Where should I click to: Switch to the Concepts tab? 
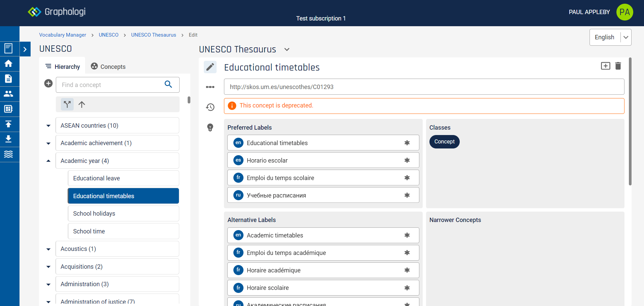(108, 67)
